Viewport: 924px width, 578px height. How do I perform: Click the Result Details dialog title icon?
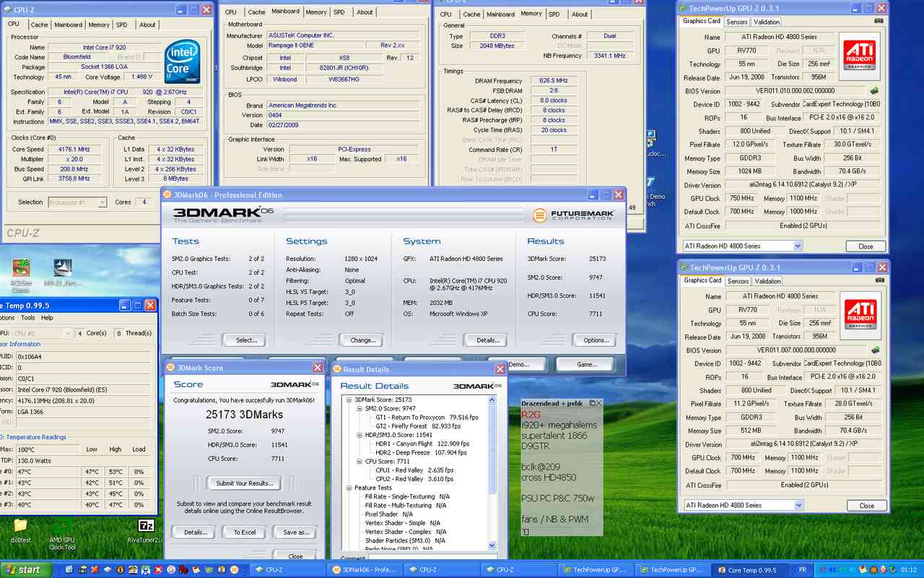coord(337,369)
